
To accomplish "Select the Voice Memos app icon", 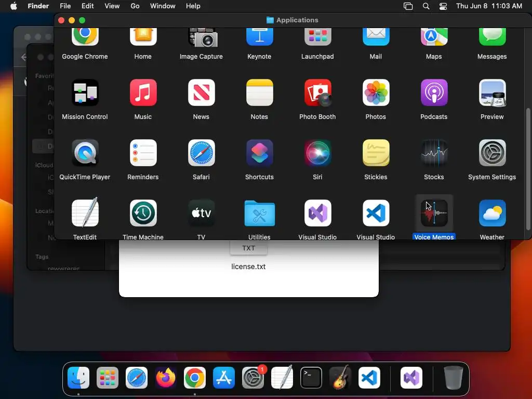I will coord(434,212).
